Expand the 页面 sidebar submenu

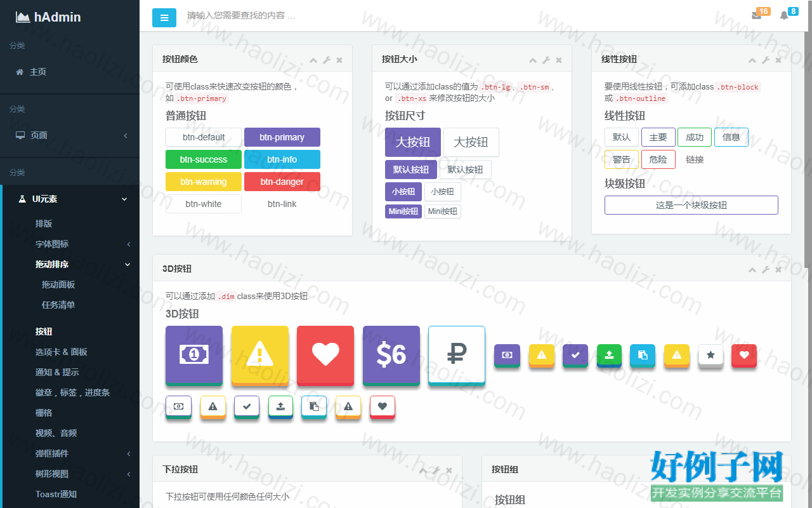point(70,135)
